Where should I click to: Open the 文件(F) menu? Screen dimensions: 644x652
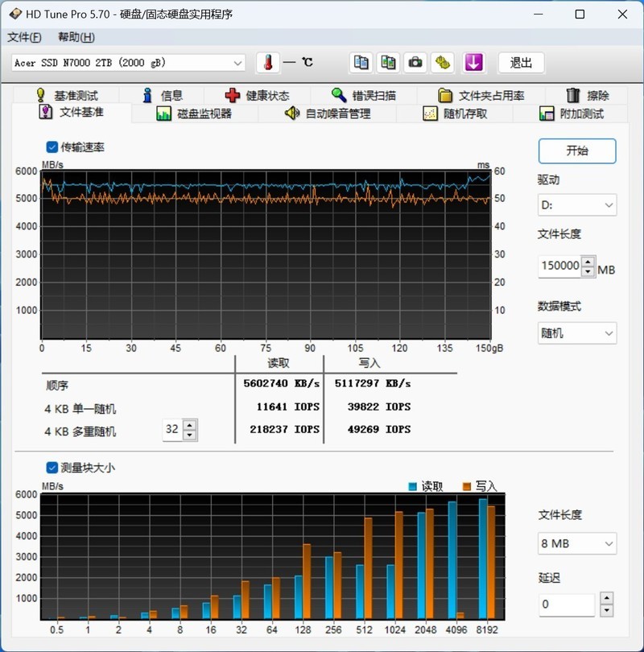[x=24, y=37]
